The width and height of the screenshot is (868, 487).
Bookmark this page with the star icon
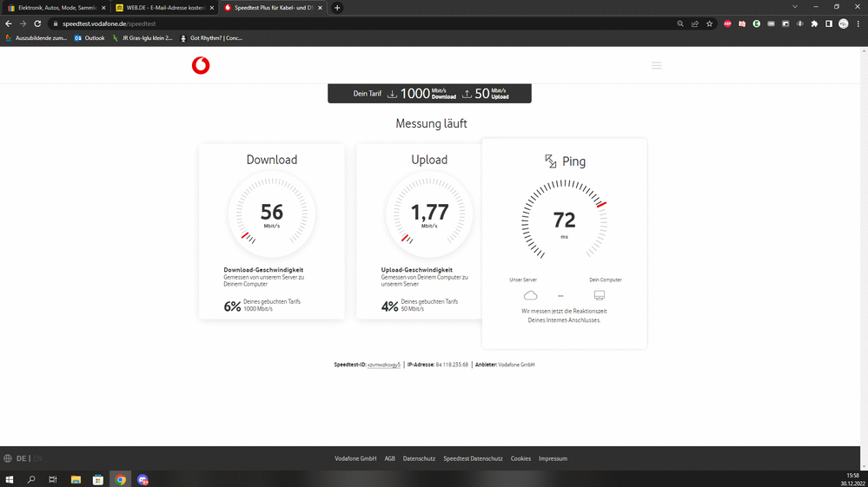point(709,23)
